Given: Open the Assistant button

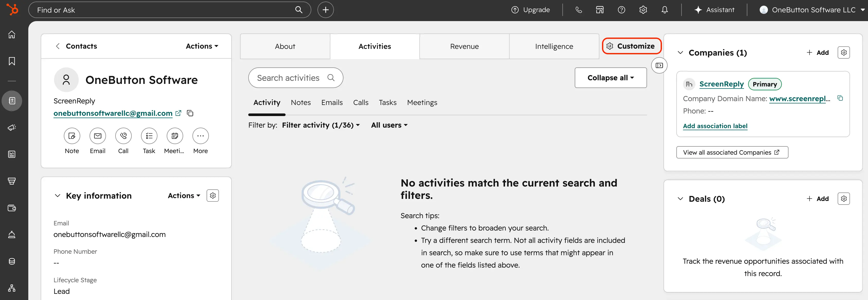Looking at the screenshot, I should tap(714, 10).
